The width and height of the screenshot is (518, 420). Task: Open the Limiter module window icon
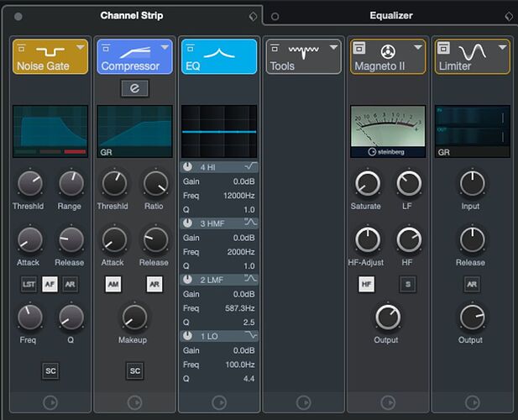(443, 48)
